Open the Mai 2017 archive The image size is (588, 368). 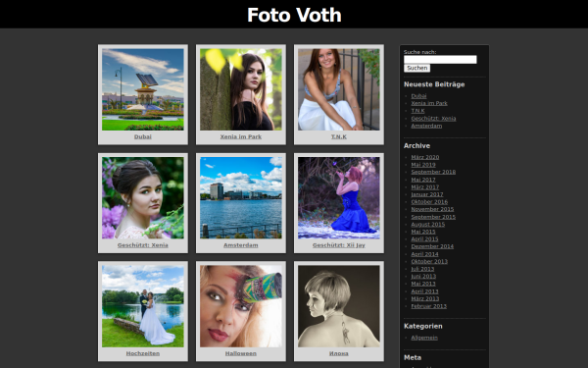423,180
